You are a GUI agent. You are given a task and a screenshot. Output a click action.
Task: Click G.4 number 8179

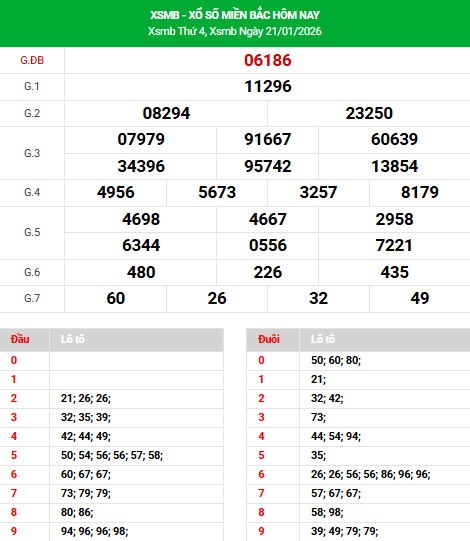point(420,193)
